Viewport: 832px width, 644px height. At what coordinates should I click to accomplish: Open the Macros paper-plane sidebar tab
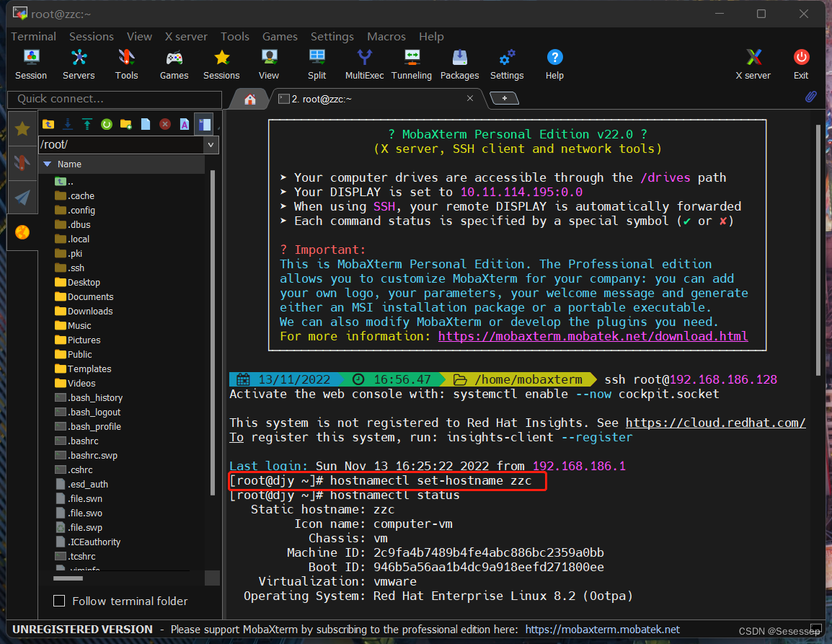coord(22,198)
